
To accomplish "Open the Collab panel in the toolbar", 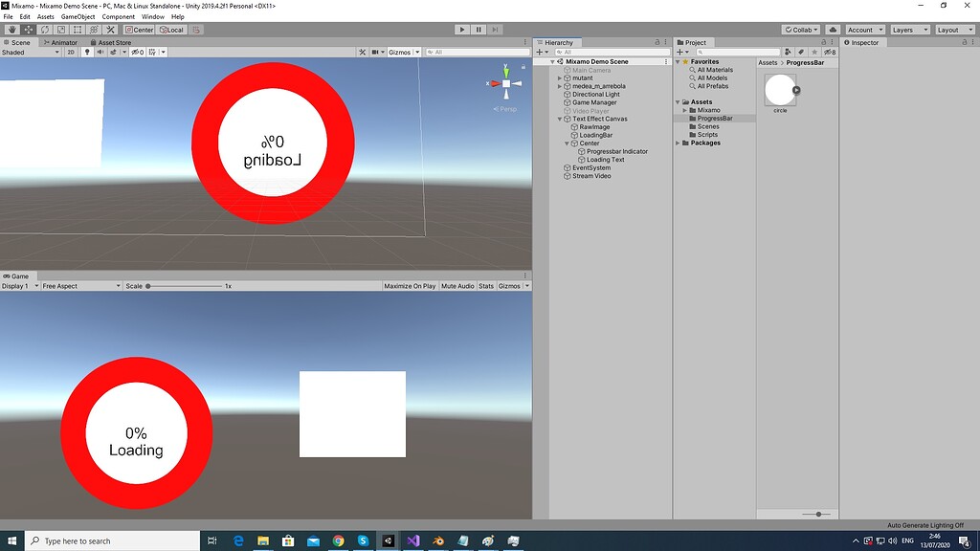I will coord(800,30).
